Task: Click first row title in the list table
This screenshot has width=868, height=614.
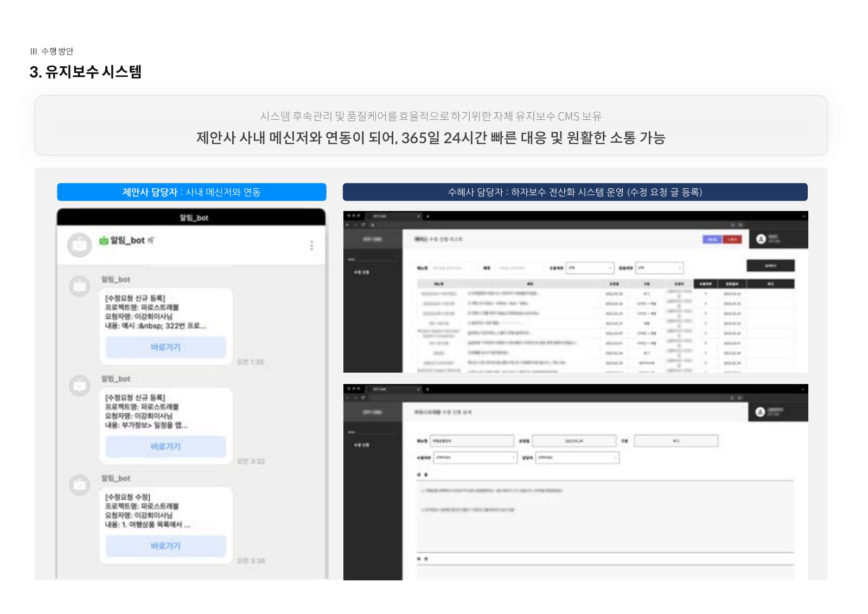Action: [x=503, y=293]
